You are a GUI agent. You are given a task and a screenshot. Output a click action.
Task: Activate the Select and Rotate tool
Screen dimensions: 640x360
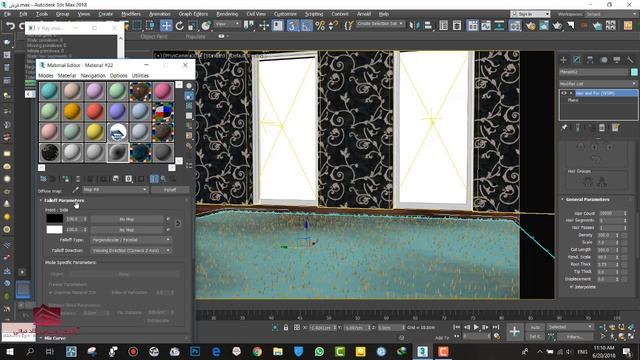(x=179, y=26)
